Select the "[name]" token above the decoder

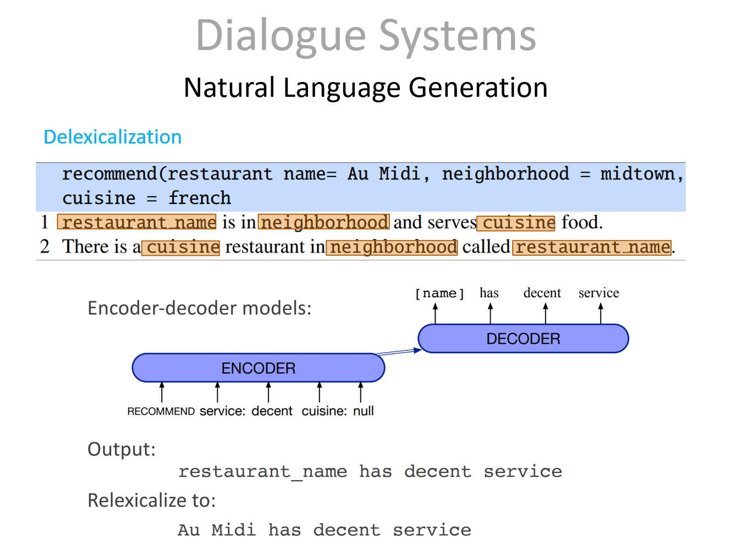coord(439,293)
